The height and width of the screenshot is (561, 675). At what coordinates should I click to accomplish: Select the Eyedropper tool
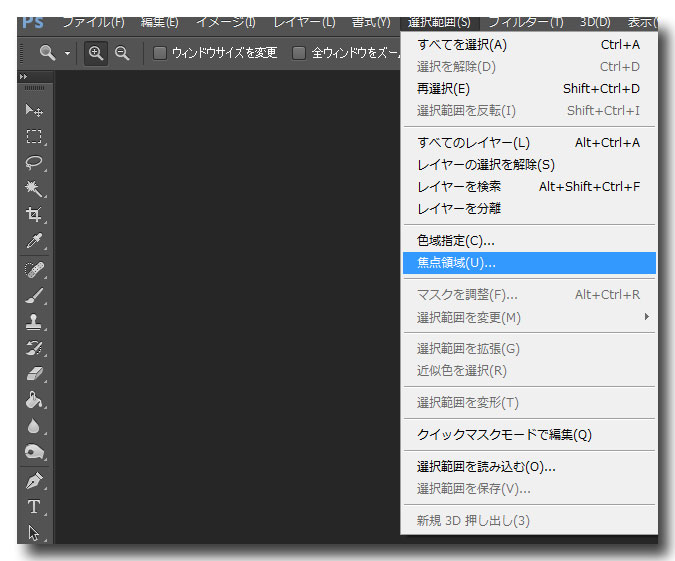pyautogui.click(x=34, y=241)
